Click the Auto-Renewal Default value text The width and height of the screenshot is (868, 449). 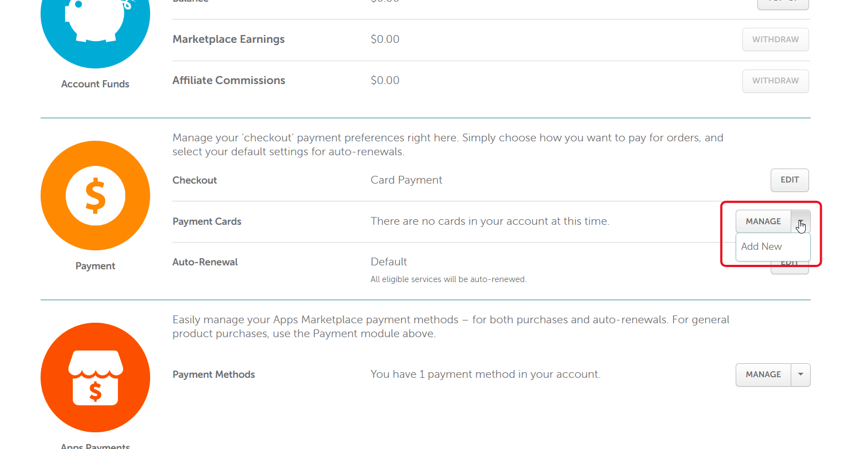pos(389,261)
